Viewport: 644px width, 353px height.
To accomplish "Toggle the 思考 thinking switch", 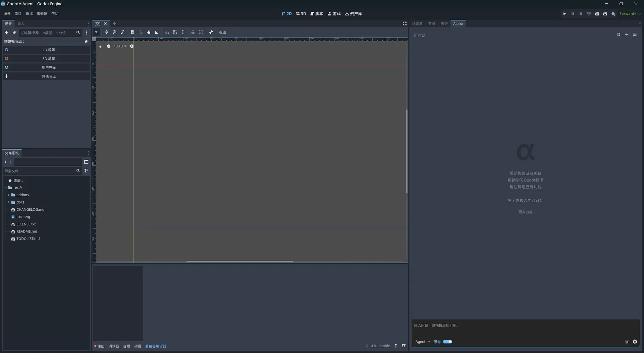I will (447, 342).
